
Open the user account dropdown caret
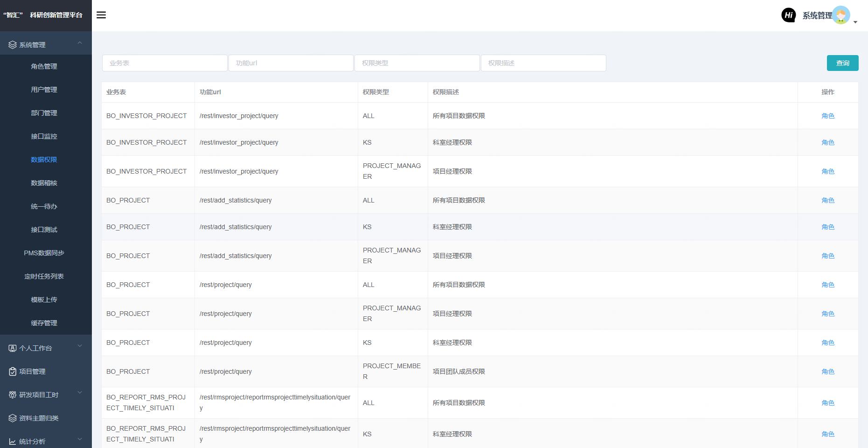[x=855, y=22]
